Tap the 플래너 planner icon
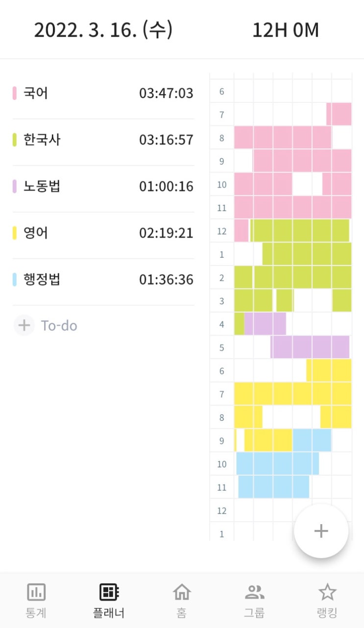This screenshot has width=364, height=628. click(x=109, y=592)
